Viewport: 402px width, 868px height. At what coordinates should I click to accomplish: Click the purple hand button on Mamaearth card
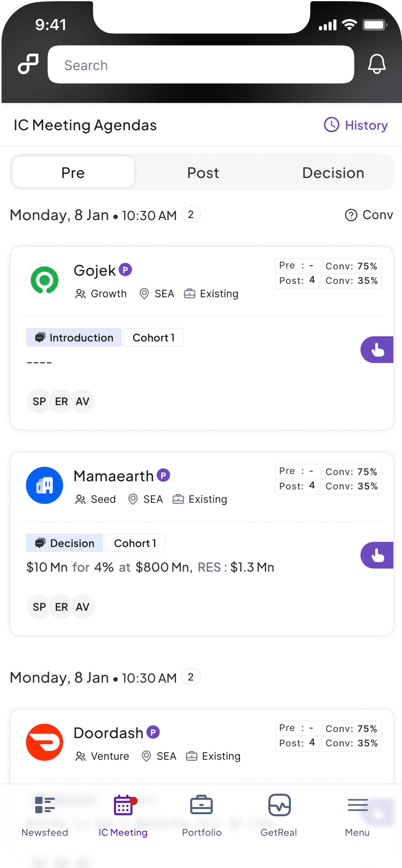[x=377, y=555]
